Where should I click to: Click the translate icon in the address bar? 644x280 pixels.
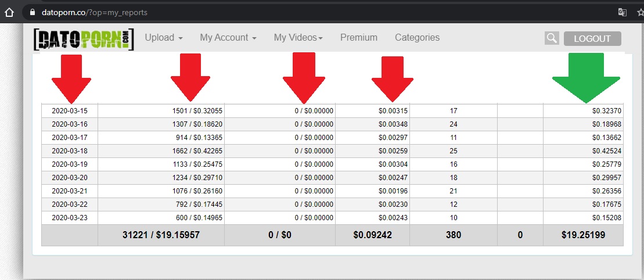tap(622, 12)
